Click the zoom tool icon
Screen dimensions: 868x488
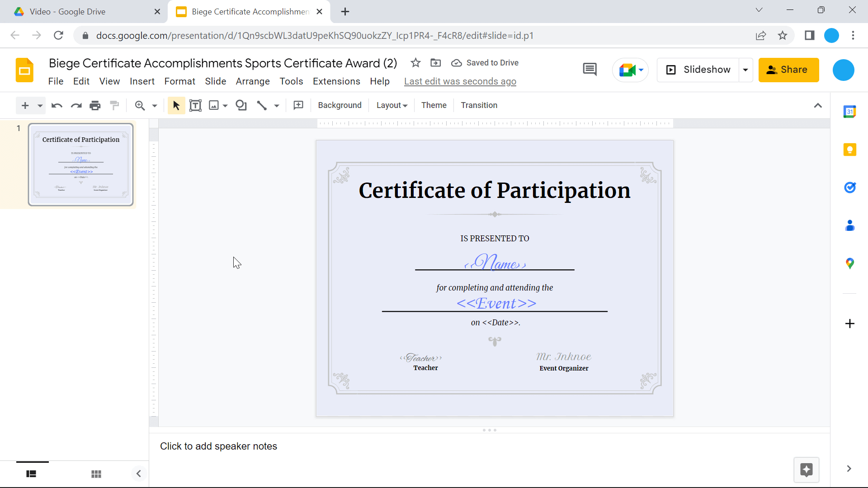point(140,105)
